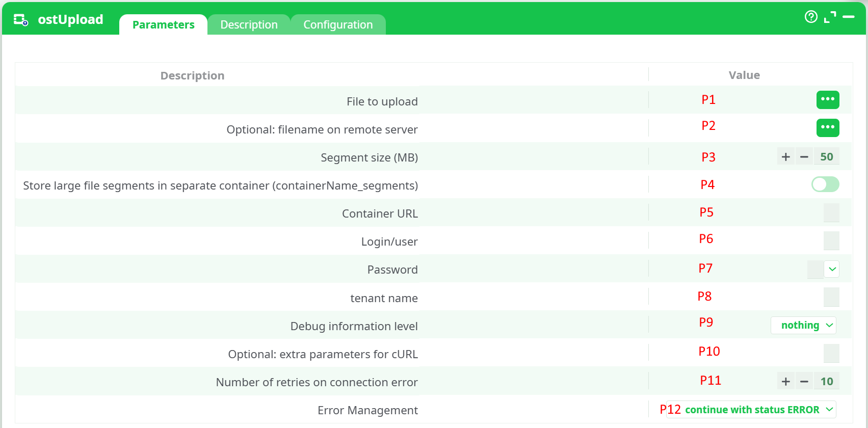Click the tenant name input field
Image resolution: width=868 pixels, height=428 pixels.
pyautogui.click(x=831, y=297)
